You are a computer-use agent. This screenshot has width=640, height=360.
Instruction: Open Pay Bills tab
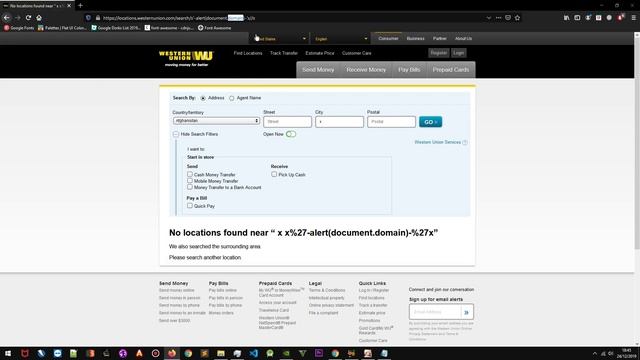[409, 70]
